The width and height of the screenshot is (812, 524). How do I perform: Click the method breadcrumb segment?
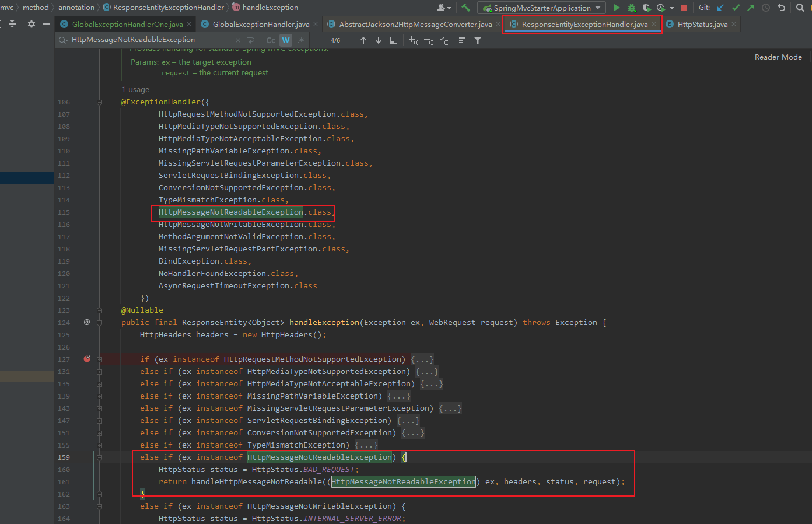tap(36, 8)
